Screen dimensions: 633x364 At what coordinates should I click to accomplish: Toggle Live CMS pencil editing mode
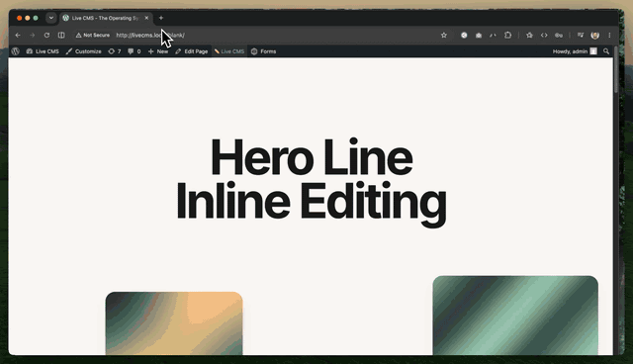[x=229, y=51]
